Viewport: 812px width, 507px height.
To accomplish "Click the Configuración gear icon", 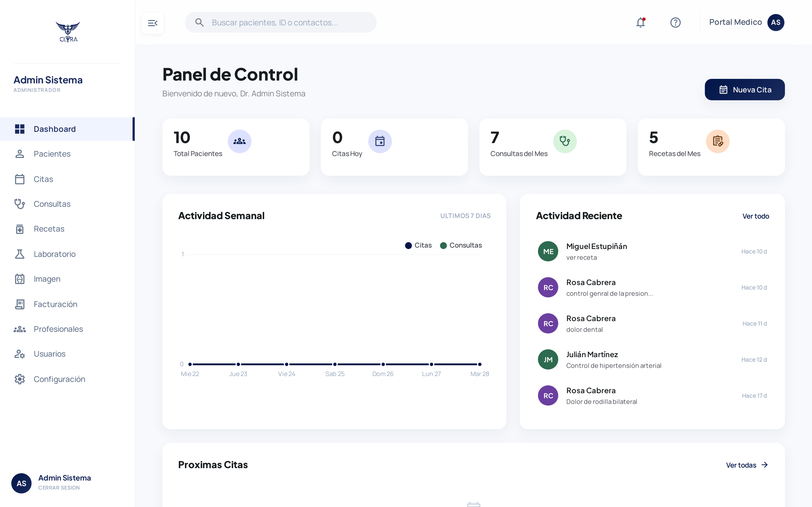I will coord(19,379).
